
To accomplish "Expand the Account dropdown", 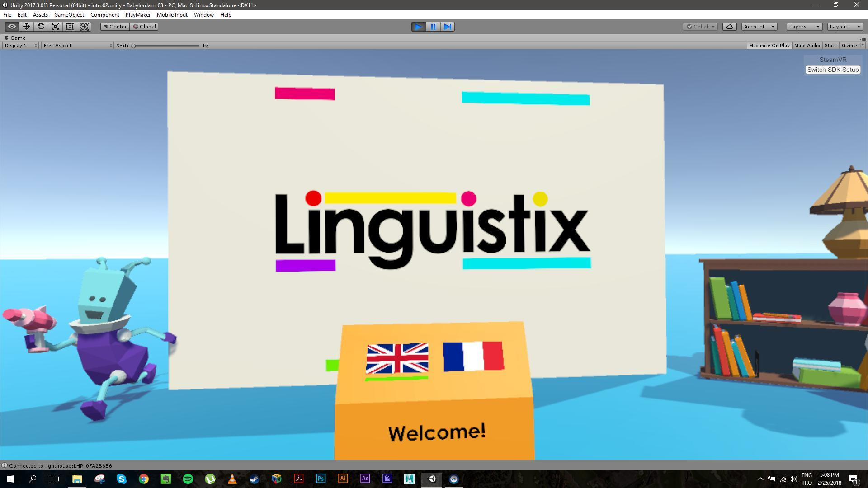I will pos(759,27).
